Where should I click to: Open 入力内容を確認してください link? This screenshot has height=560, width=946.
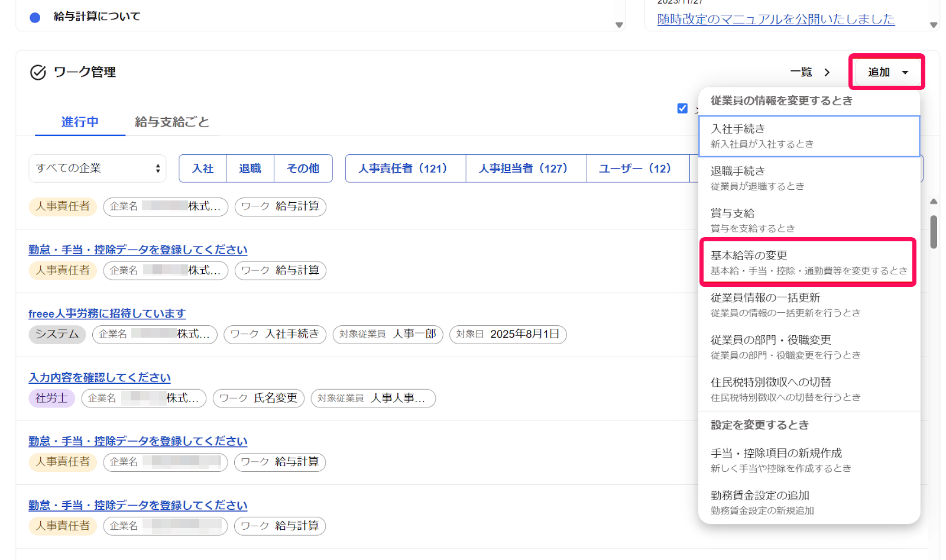click(x=99, y=377)
